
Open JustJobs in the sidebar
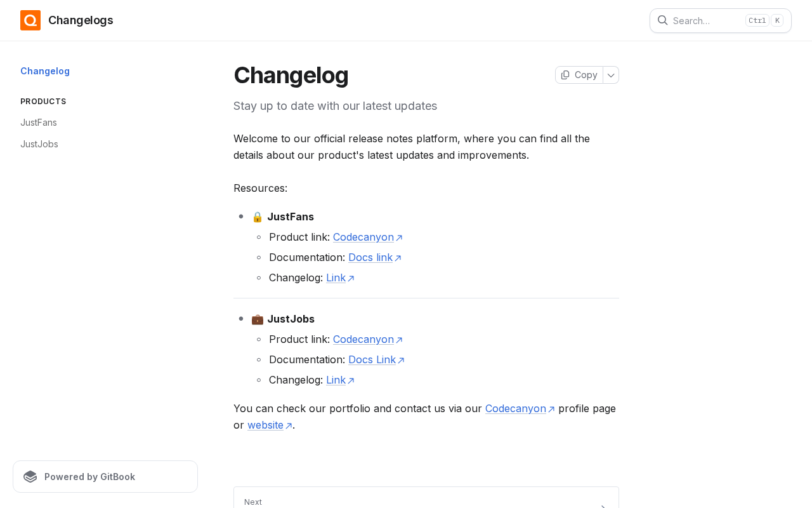39,144
